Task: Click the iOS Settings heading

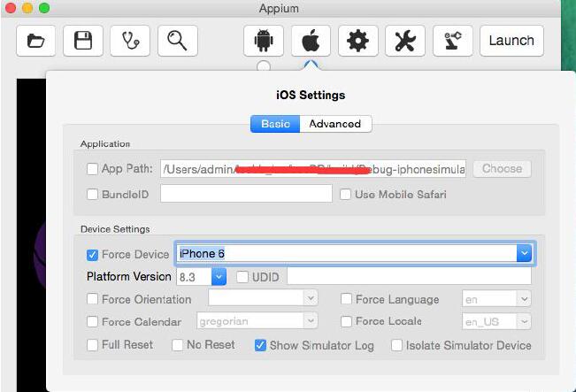Action: pos(311,96)
